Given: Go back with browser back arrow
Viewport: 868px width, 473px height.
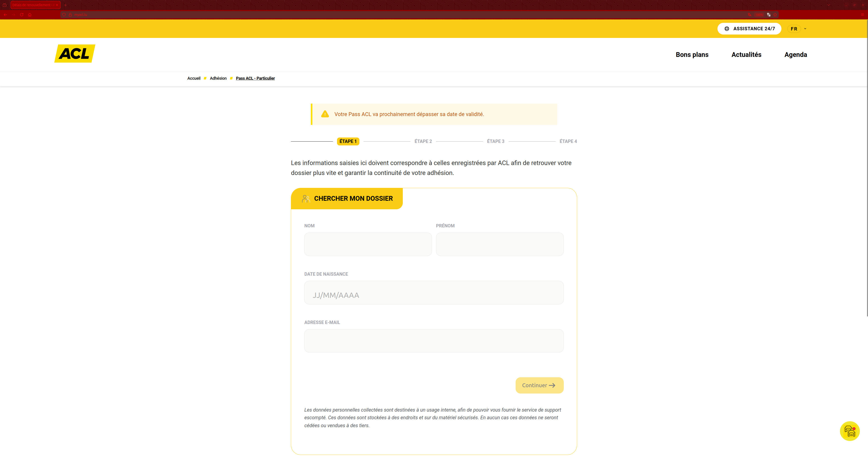Looking at the screenshot, I should [x=5, y=15].
